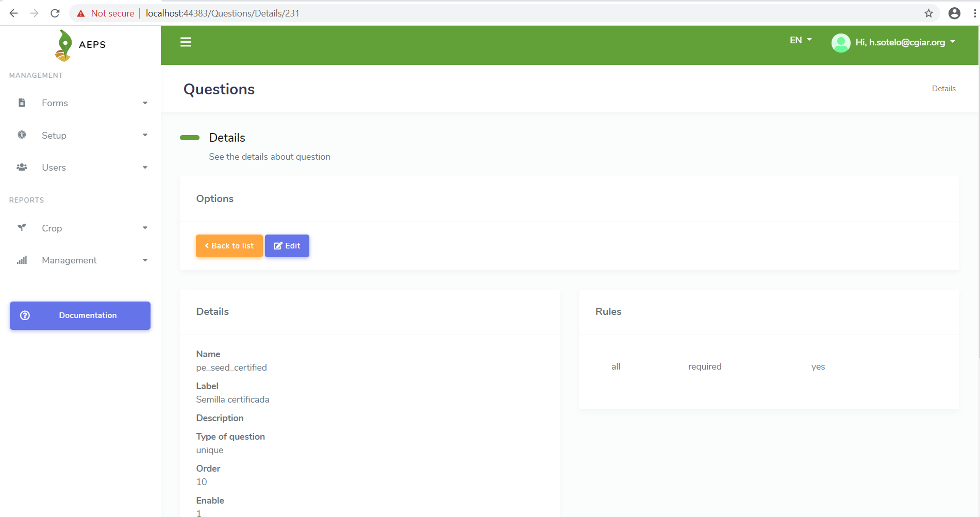
Task: Open the Users sidebar item
Action: click(x=80, y=168)
